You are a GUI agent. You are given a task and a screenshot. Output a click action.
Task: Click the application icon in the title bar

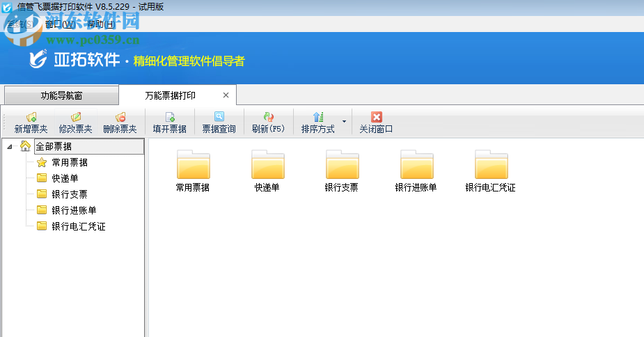[x=7, y=7]
